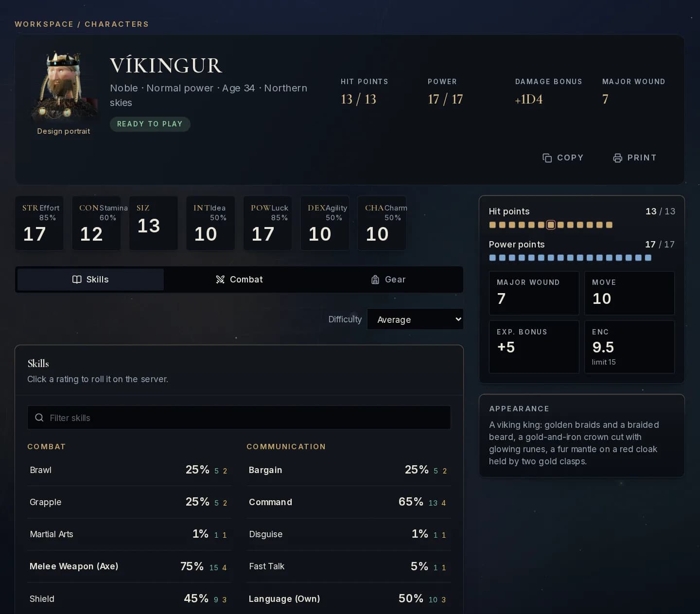This screenshot has width=700, height=614.
Task: Click the Víkingur portrait image
Action: tap(64, 86)
